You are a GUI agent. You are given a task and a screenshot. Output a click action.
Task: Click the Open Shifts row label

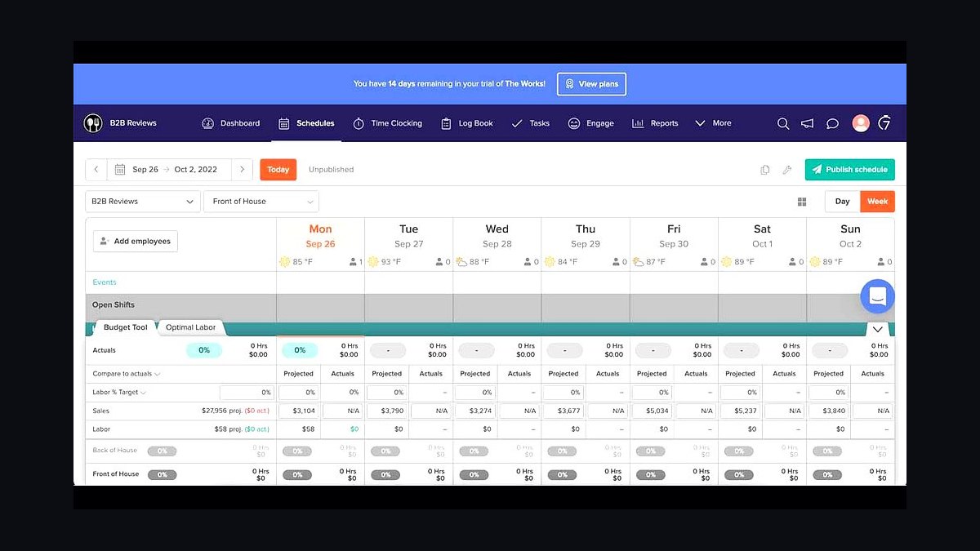(x=114, y=305)
